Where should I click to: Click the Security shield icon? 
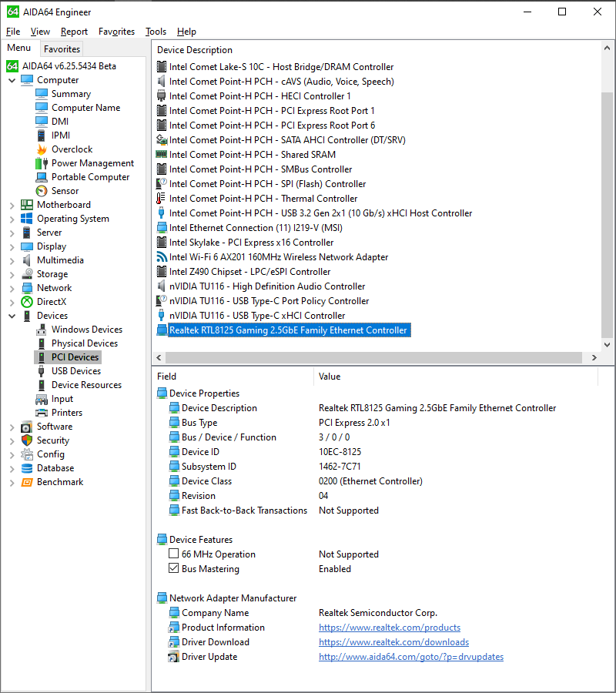point(27,440)
